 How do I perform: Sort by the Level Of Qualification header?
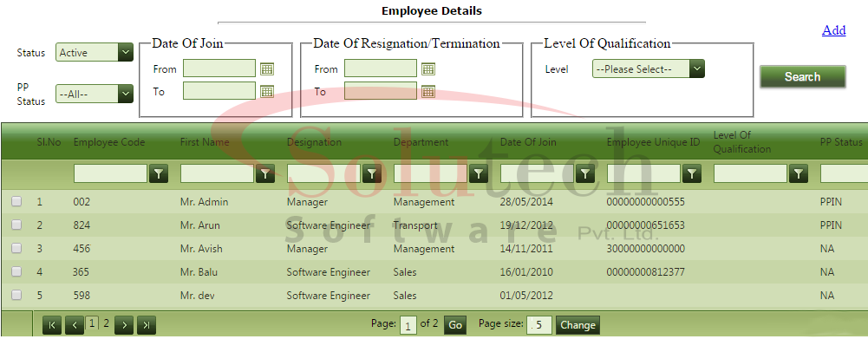click(741, 142)
